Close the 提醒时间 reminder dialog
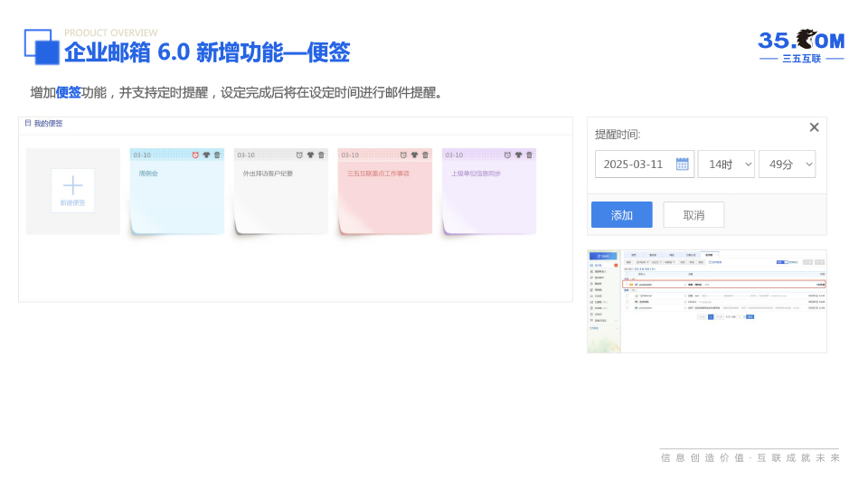 pos(814,127)
